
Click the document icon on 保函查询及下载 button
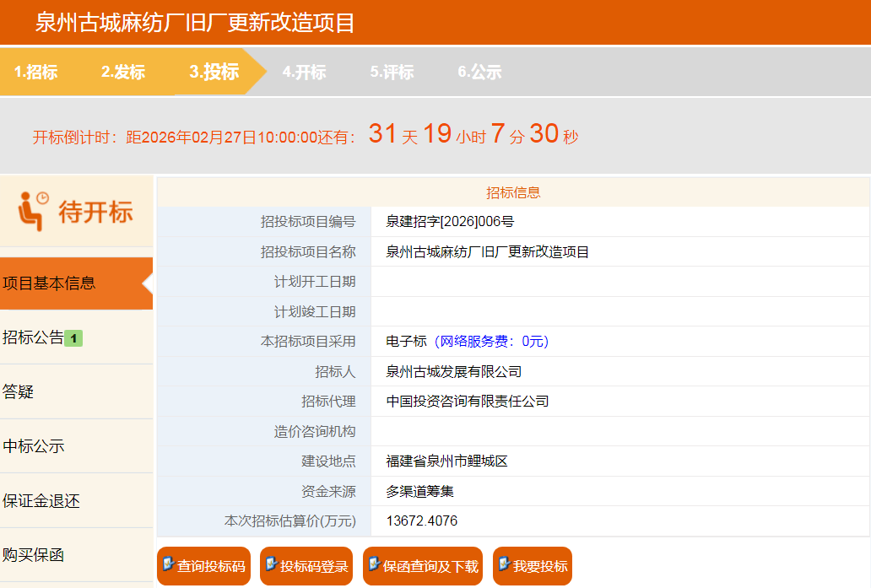(x=374, y=564)
